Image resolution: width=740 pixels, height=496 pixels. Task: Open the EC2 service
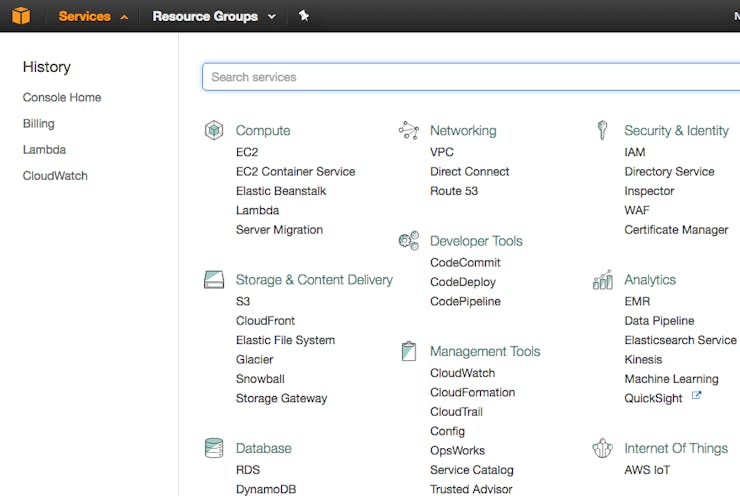coord(247,152)
